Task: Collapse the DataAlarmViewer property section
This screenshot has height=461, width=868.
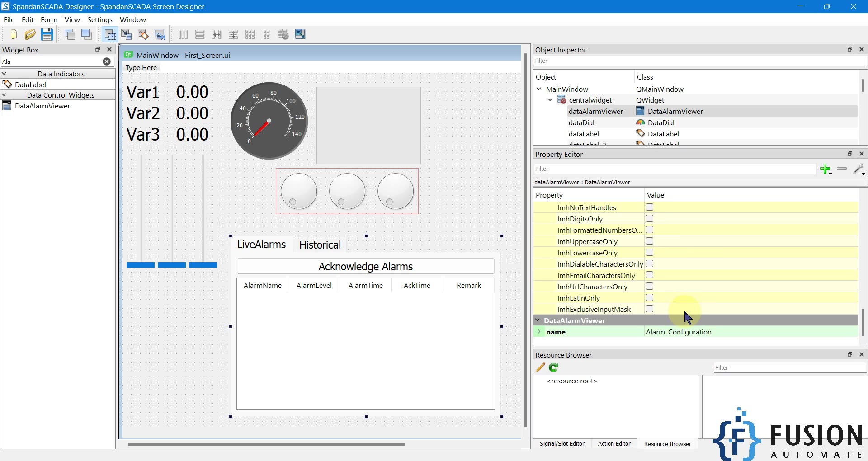Action: coord(538,320)
